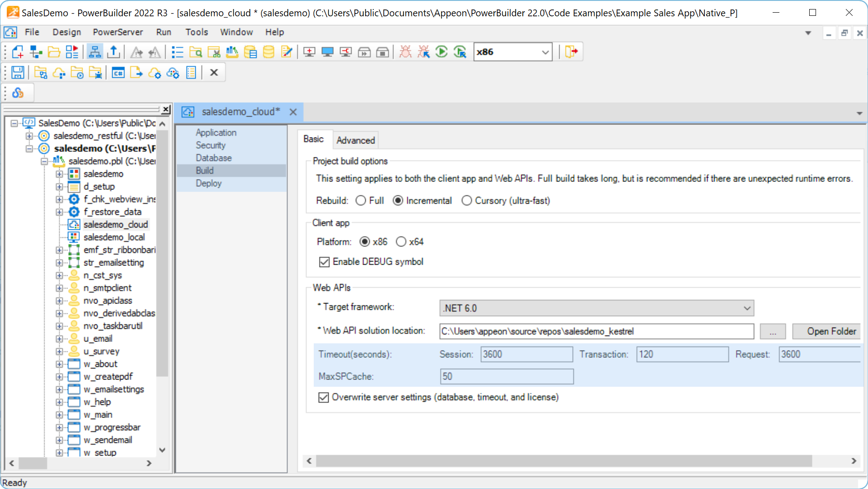Select salesdemo_local in the system tree
The height and width of the screenshot is (489, 868).
pyautogui.click(x=114, y=237)
